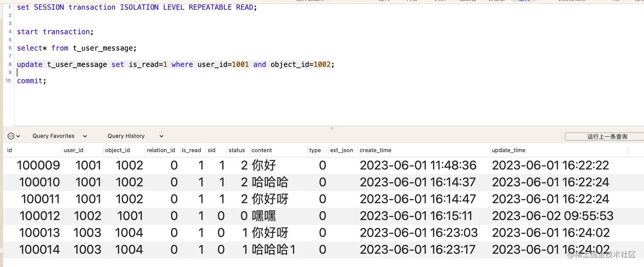The image size is (644, 267).
Task: Click the 'select* from t_user_message;' line
Action: [77, 48]
